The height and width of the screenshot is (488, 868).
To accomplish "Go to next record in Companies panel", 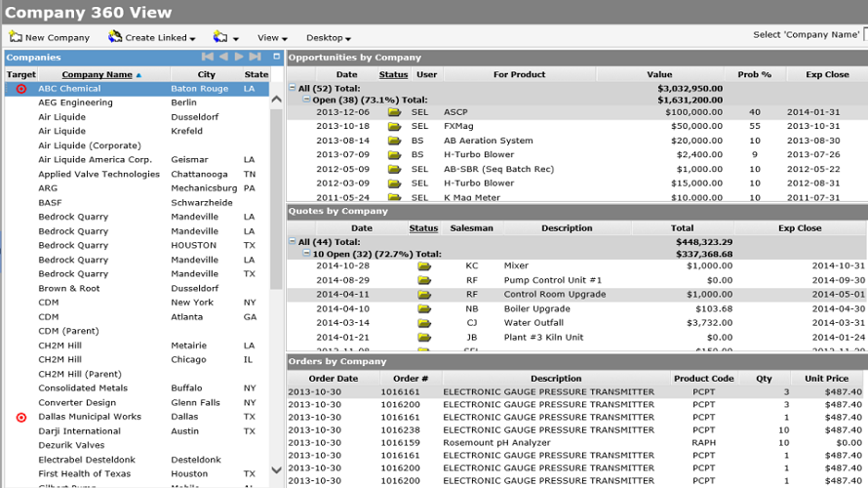I will click(x=239, y=58).
